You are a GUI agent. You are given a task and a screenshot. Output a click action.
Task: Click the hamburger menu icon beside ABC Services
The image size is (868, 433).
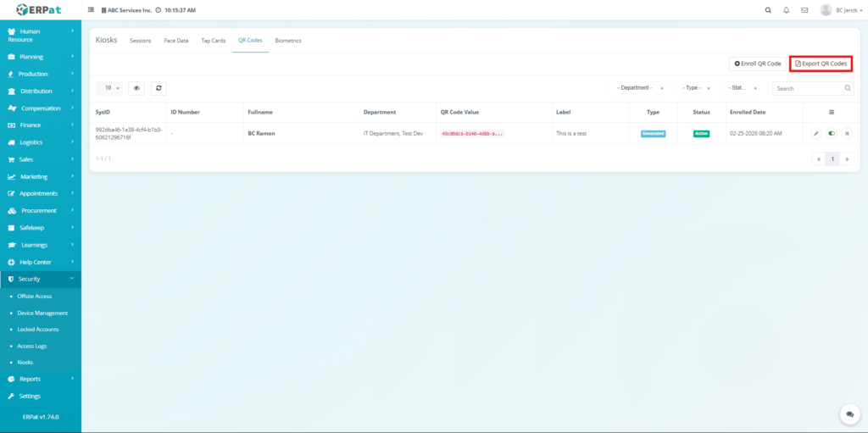coord(92,10)
